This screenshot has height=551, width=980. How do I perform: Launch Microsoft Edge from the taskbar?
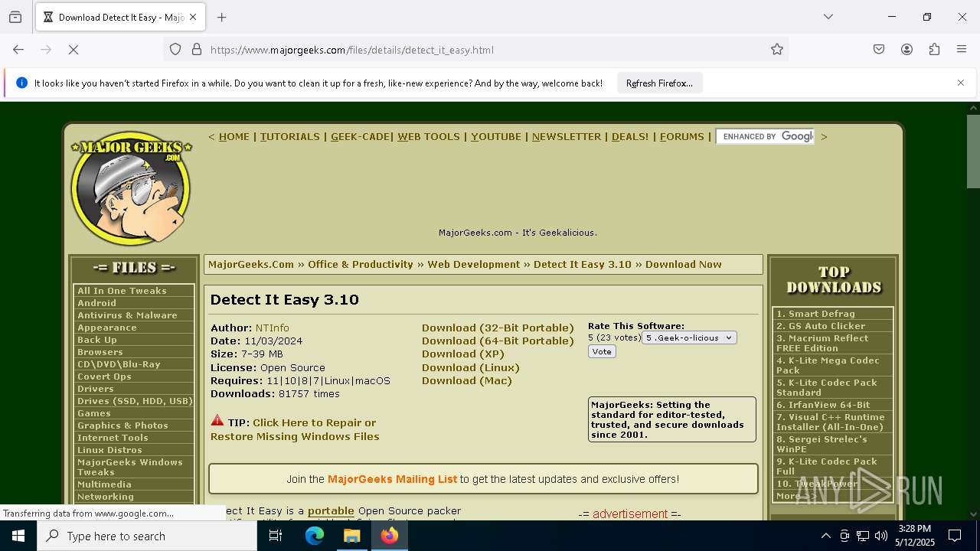315,536
